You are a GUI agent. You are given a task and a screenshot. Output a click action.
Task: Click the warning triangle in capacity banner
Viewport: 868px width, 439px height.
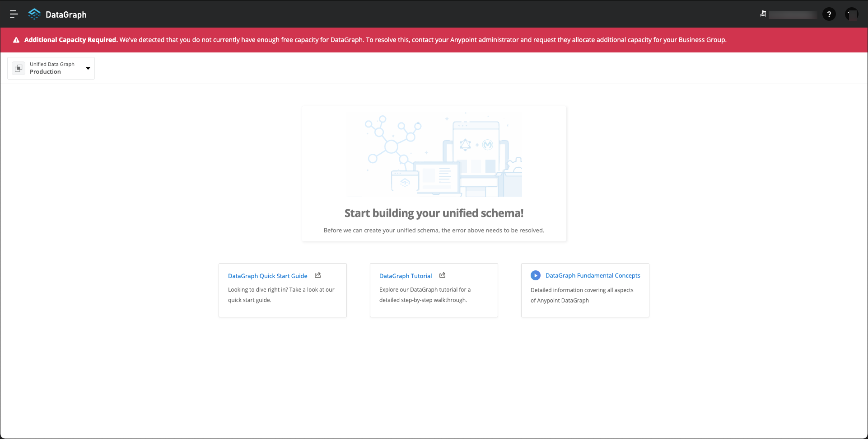16,40
